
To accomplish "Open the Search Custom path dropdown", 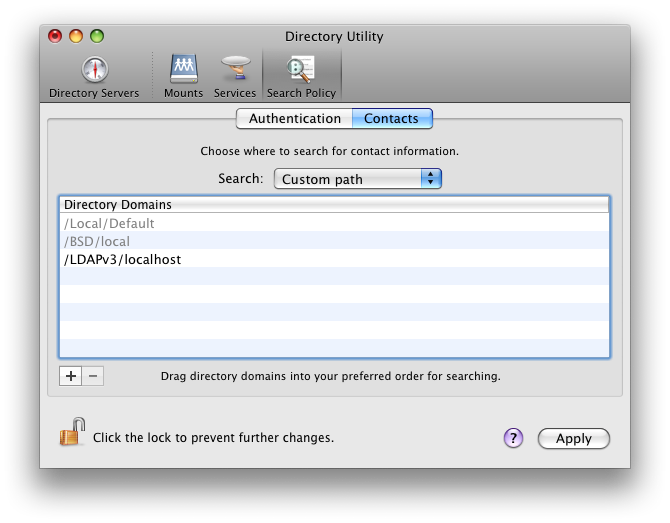I will [357, 179].
